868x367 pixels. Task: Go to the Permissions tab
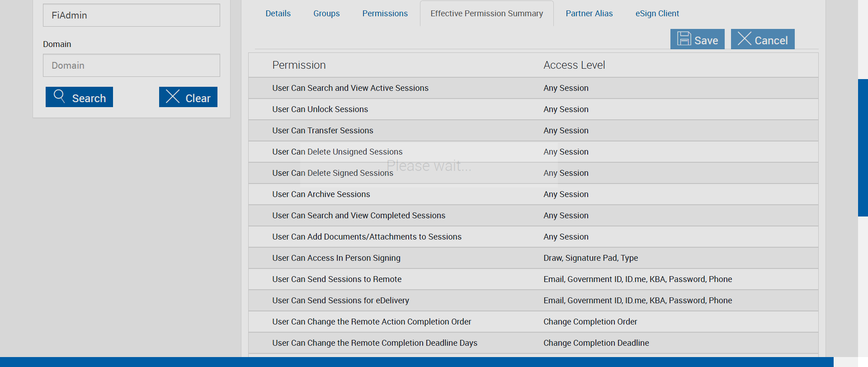pos(385,14)
